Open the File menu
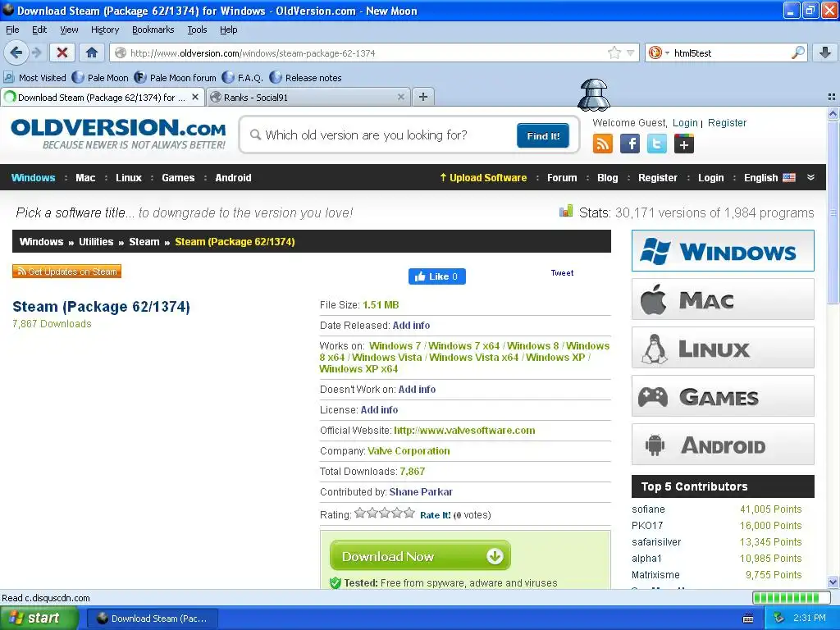This screenshot has height=630, width=840. pyautogui.click(x=12, y=30)
